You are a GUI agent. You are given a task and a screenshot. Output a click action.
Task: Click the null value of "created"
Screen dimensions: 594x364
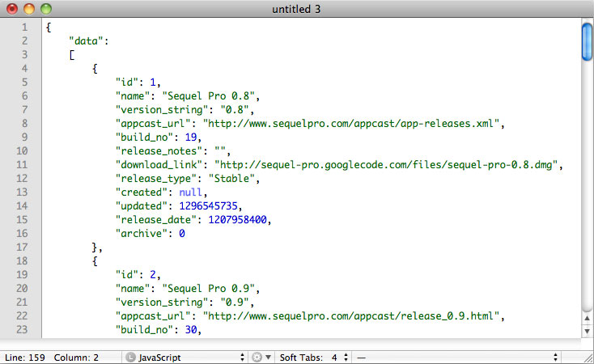(190, 192)
